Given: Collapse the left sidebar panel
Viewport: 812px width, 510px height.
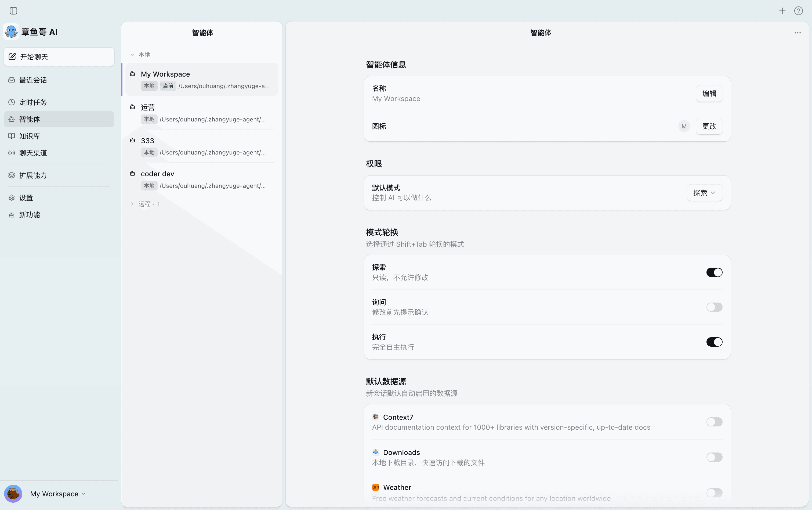Looking at the screenshot, I should pos(13,11).
